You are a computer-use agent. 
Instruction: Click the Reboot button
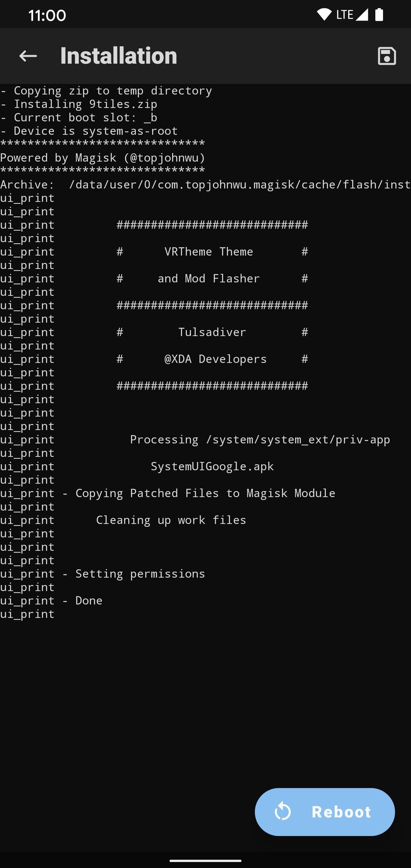click(x=325, y=812)
